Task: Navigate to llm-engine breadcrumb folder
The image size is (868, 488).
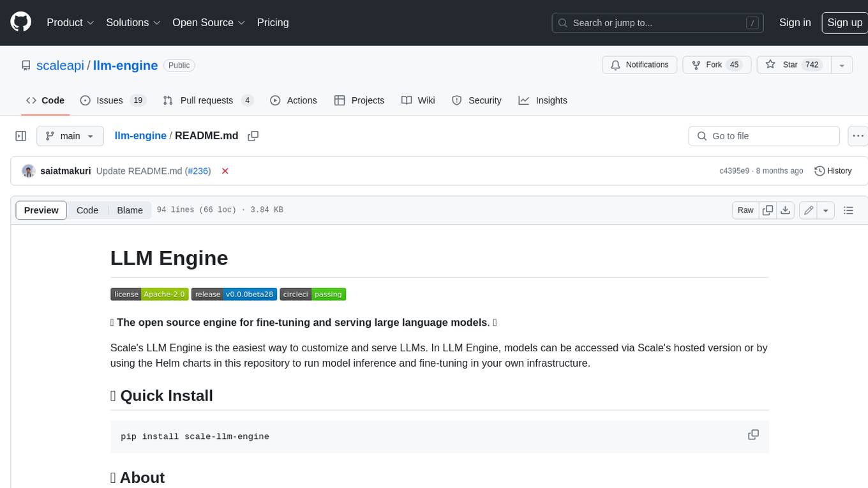Action: pyautogui.click(x=140, y=136)
